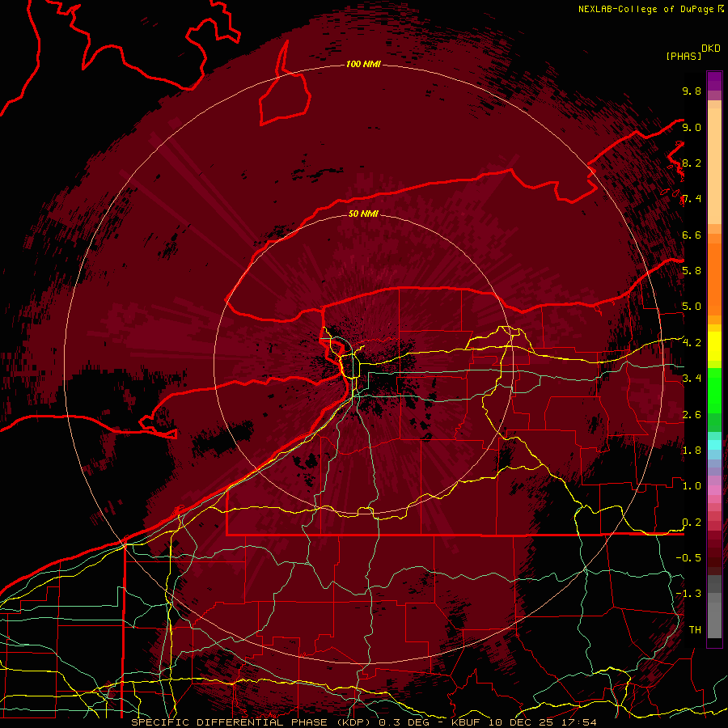Click the -0.5 value on the scale
This screenshot has width=728, height=728.
688,558
